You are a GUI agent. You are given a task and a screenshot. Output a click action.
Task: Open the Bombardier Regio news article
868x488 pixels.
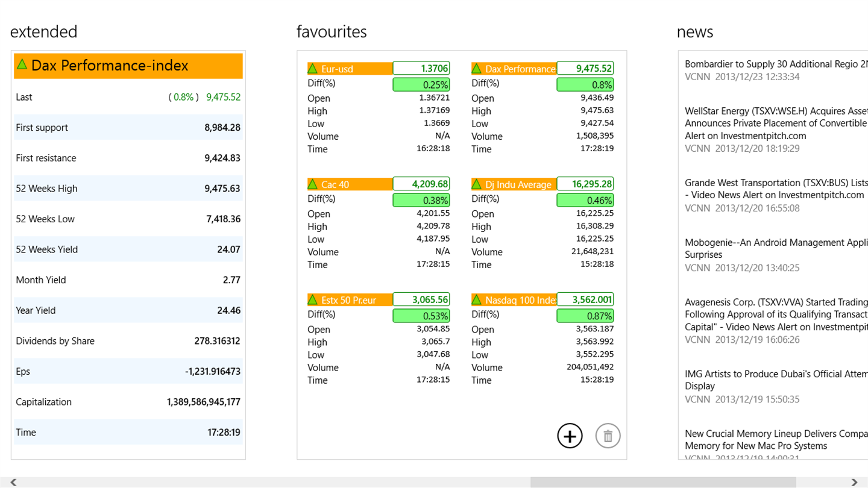coord(776,64)
